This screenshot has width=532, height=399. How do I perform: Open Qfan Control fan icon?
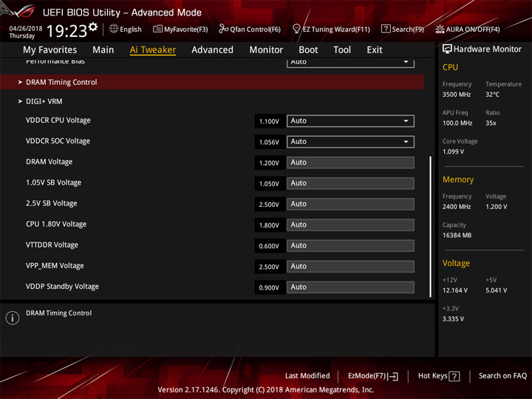coord(223,29)
